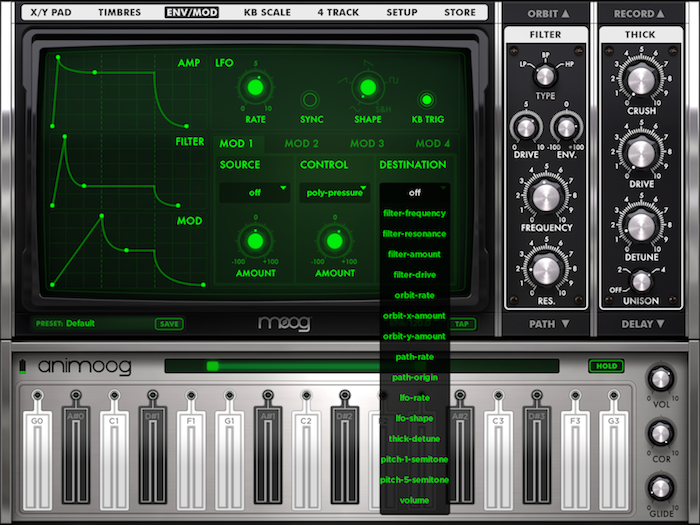Click the FILTER envelope sustain point
Image resolution: width=700 pixels, height=525 pixels.
pyautogui.click(x=84, y=186)
